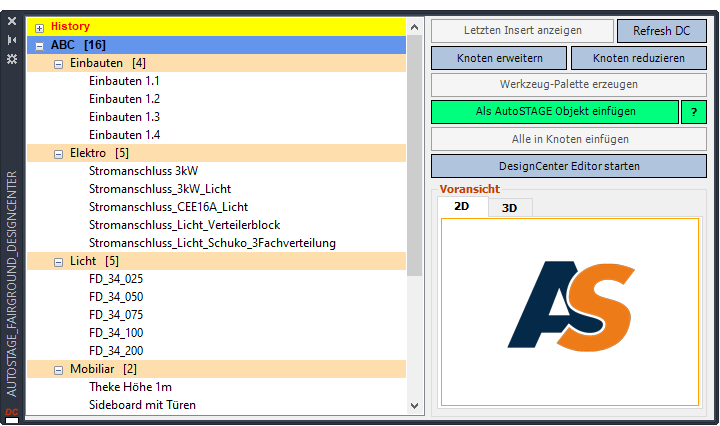Click Letzten Insert anzeigen button

coord(523,30)
